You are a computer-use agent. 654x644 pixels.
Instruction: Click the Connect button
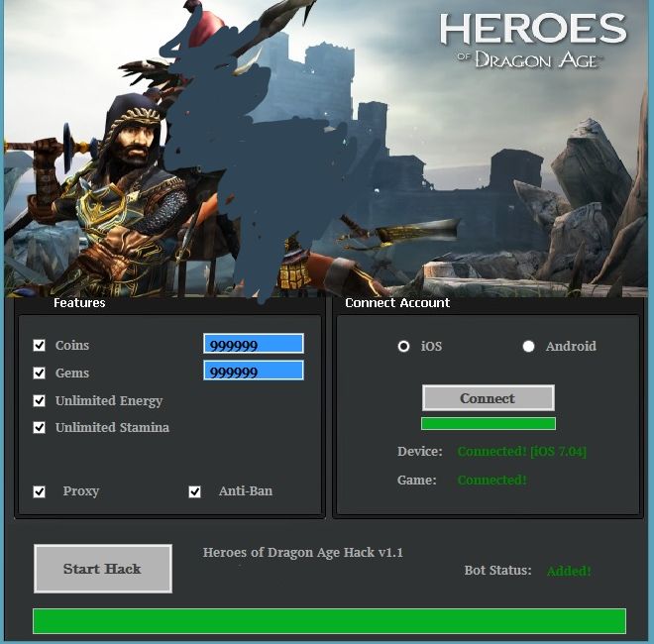489,398
